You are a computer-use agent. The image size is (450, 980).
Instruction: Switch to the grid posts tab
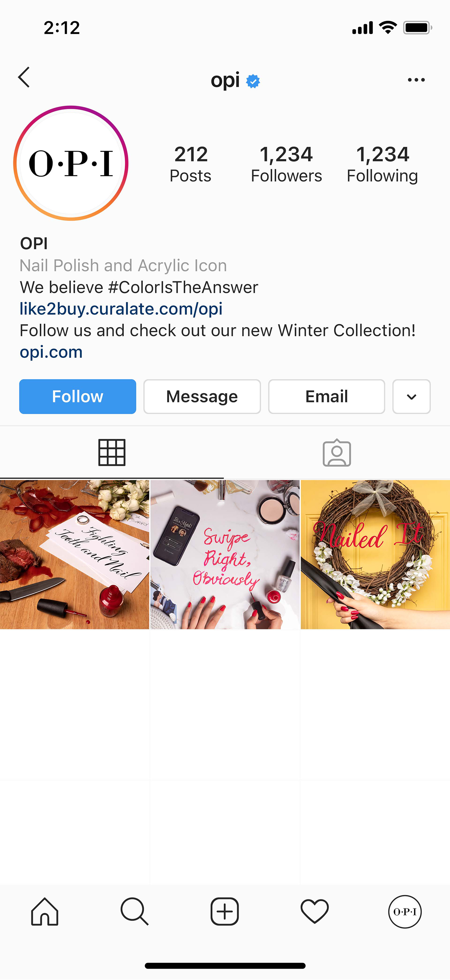(x=112, y=452)
